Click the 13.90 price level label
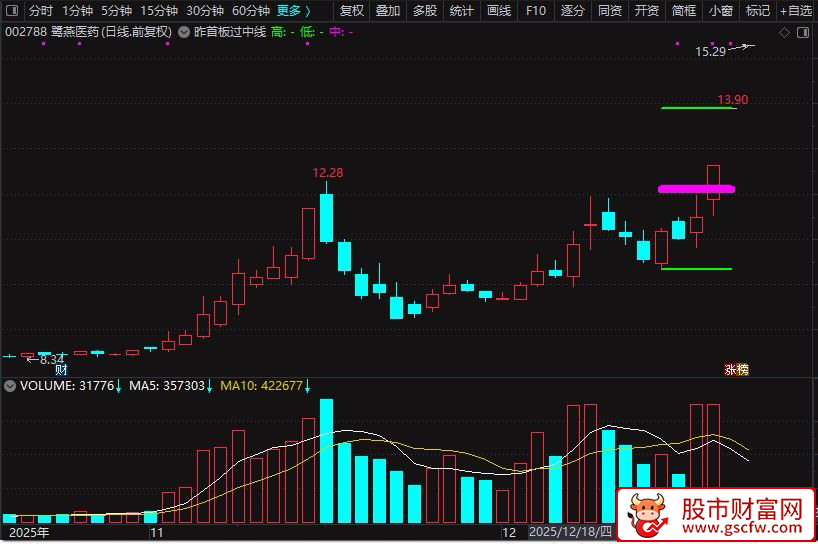Screen dimensions: 818x544 click(732, 100)
